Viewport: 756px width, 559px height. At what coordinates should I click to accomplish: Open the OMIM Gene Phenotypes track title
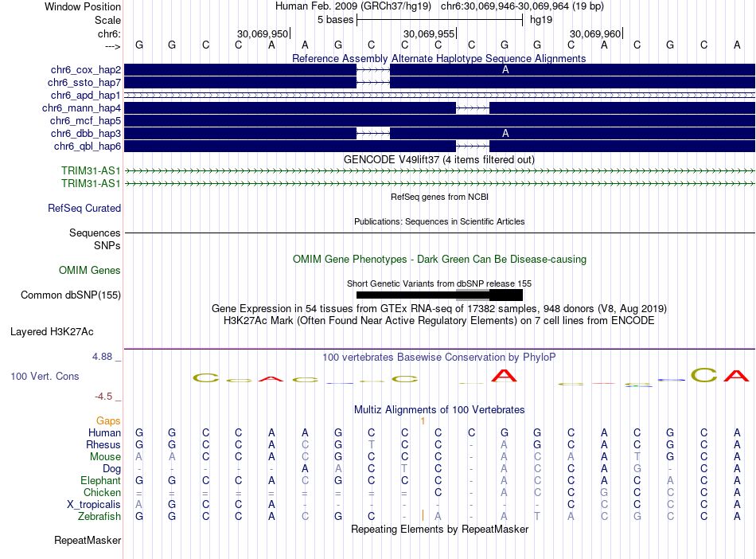click(439, 259)
